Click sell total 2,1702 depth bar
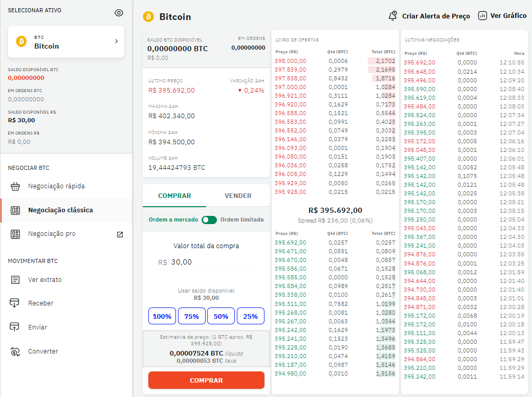 [x=382, y=61]
